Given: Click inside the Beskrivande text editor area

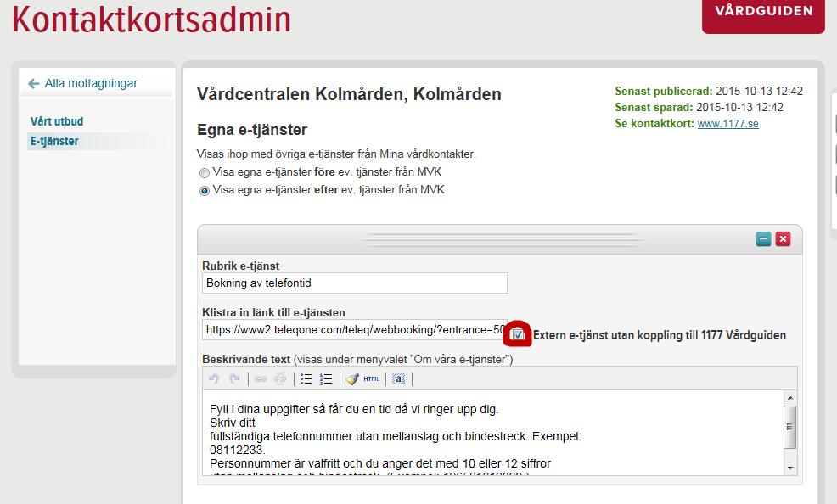Looking at the screenshot, I should (x=492, y=433).
